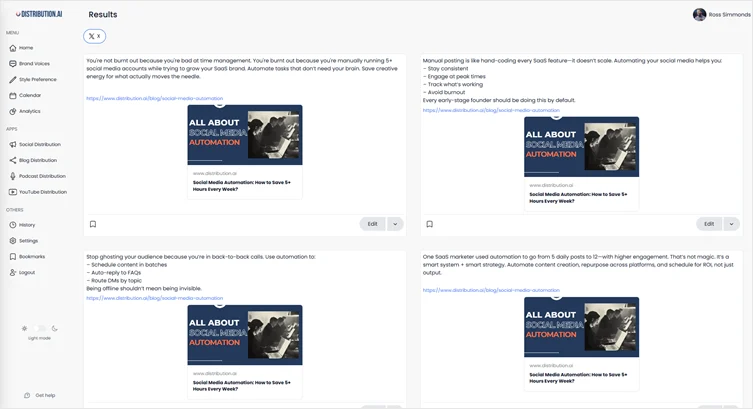Image resolution: width=753 pixels, height=409 pixels.
Task: Click Edit on the top-left post
Action: [x=372, y=224]
